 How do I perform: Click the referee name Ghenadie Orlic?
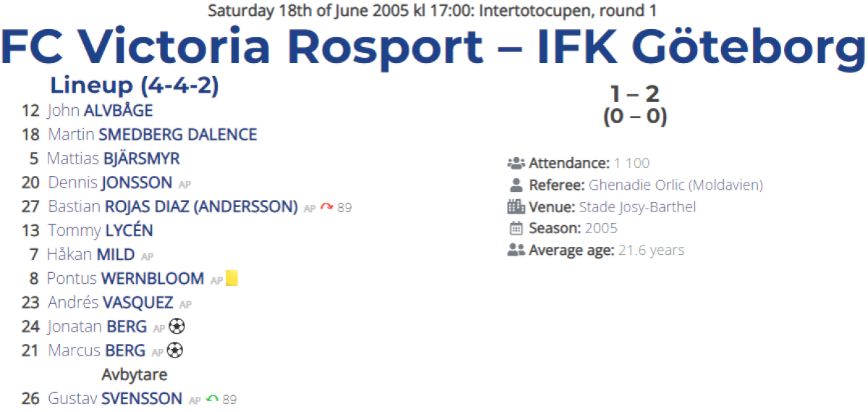pos(676,185)
